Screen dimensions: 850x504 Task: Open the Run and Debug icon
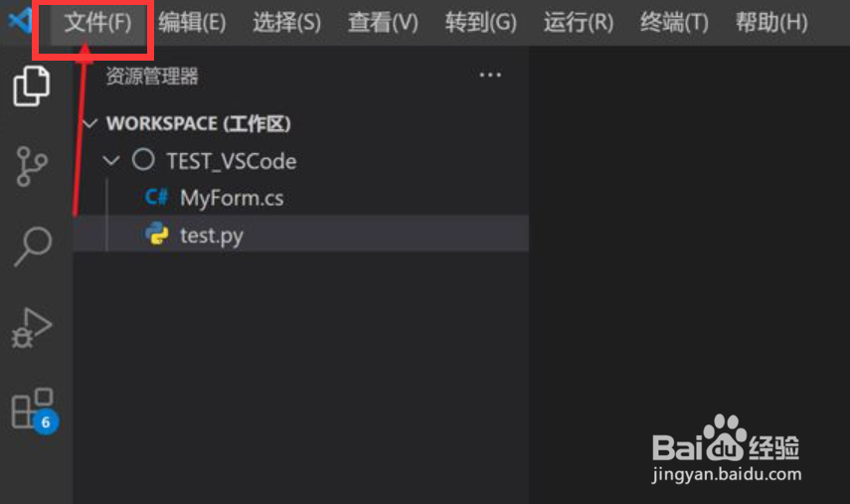point(32,328)
